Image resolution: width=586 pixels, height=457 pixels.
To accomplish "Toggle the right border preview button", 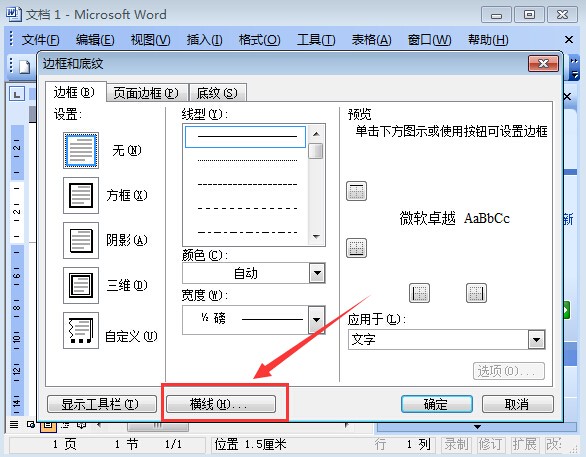I will [x=476, y=293].
